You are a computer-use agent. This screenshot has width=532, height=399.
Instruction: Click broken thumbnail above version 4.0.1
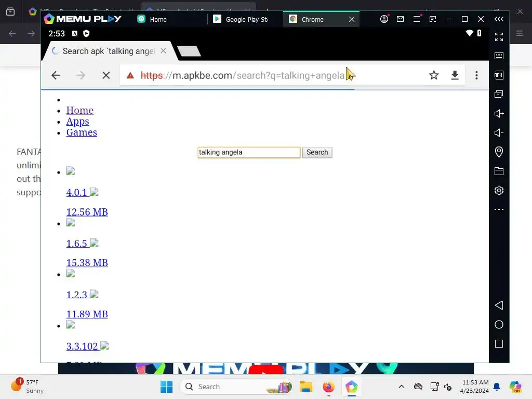tap(70, 171)
